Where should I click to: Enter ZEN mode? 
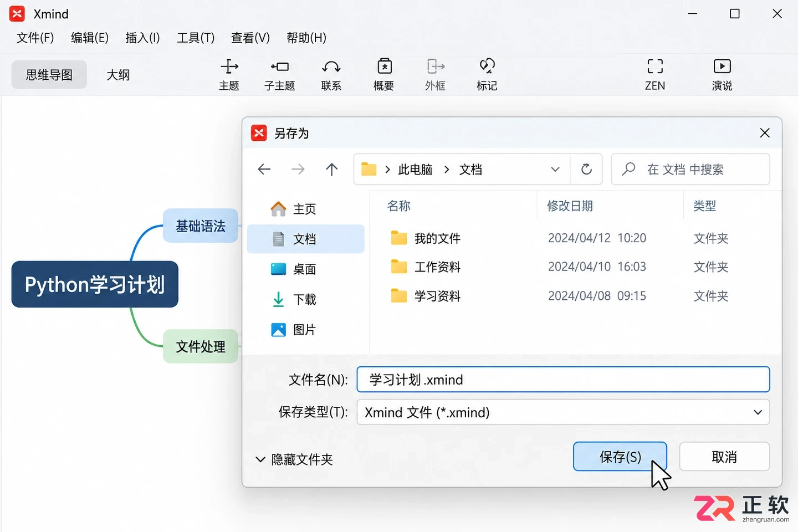(x=655, y=75)
